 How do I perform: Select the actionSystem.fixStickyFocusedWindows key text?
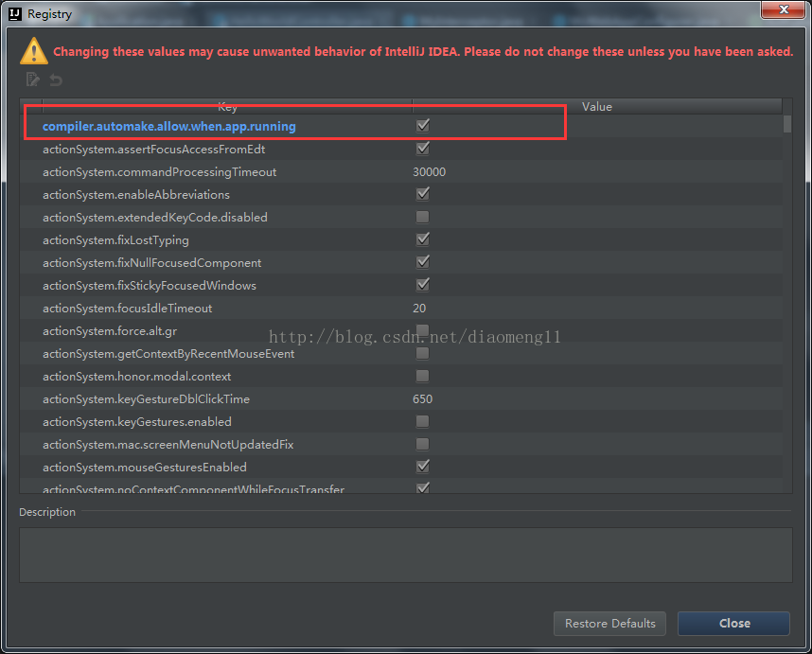[150, 286]
